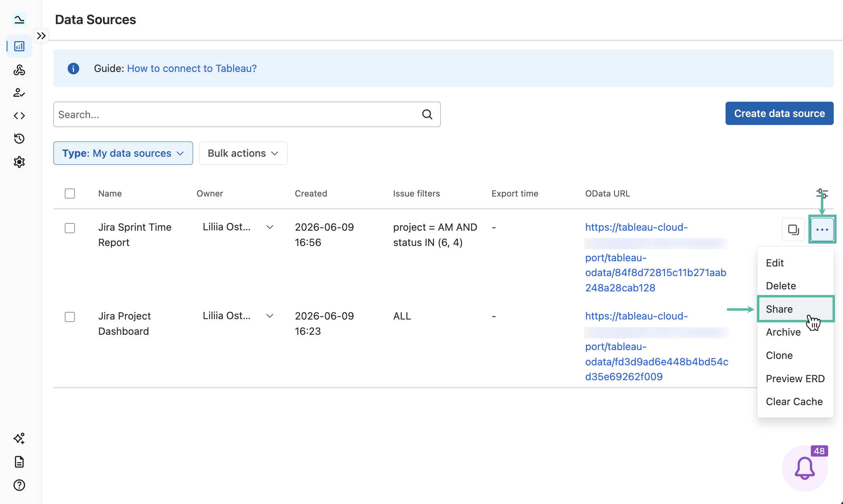This screenshot has height=504, width=843.
Task: Click the OData URL column header
Action: [608, 194]
